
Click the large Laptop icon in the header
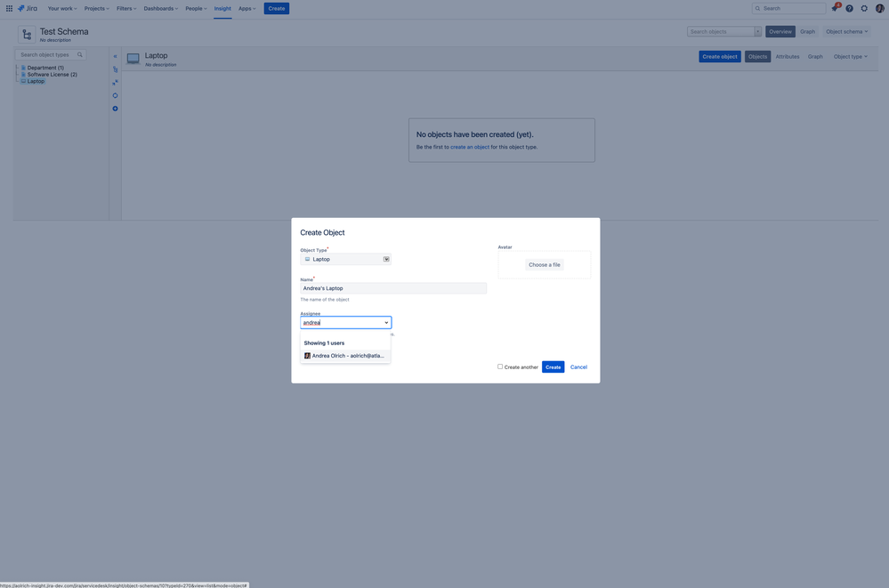(133, 59)
